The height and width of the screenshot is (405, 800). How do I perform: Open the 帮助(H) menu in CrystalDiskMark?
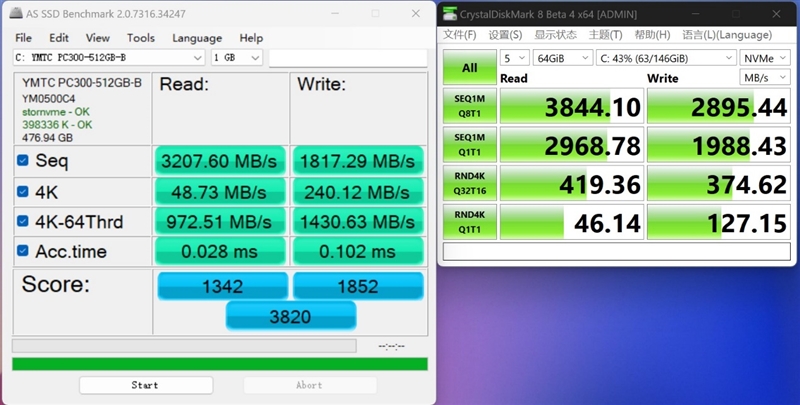click(652, 35)
